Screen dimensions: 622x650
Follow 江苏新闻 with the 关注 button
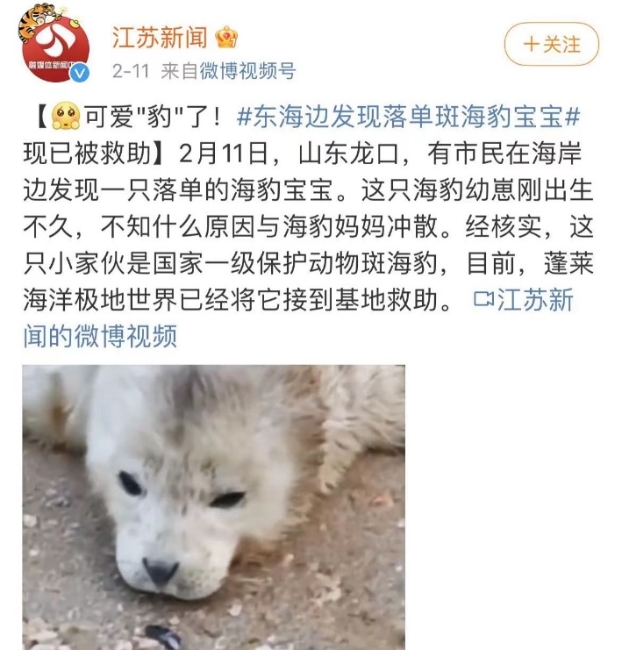click(x=552, y=44)
